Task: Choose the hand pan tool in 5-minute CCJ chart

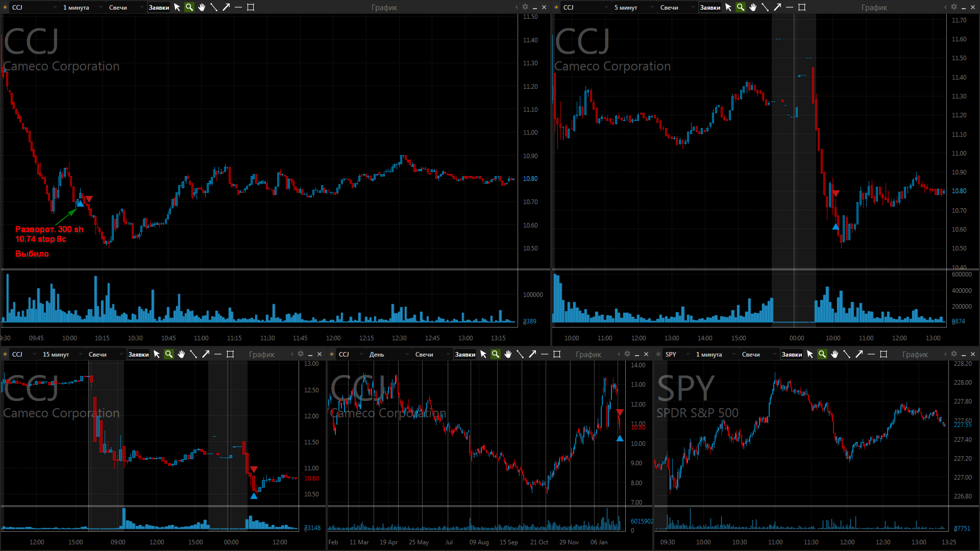Action: coord(753,7)
